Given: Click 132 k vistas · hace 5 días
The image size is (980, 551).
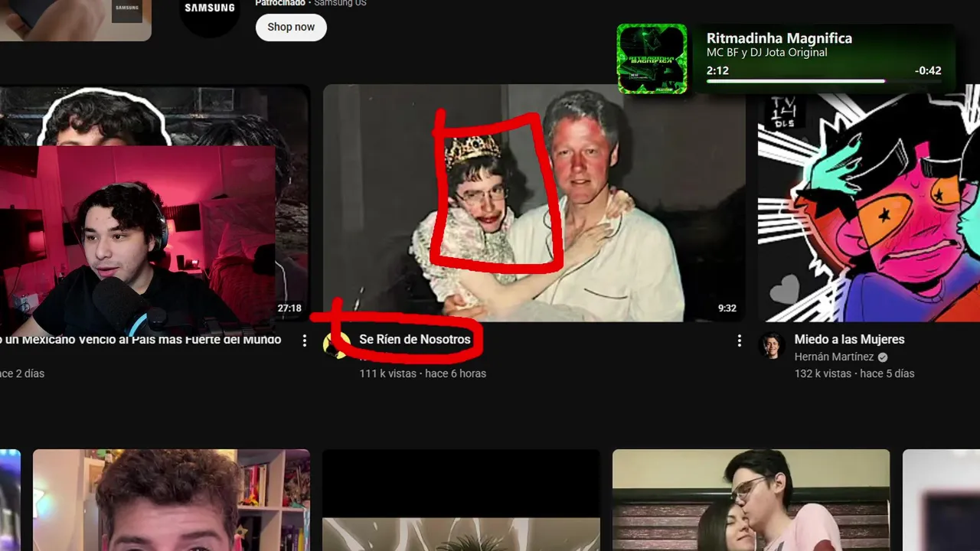Looking at the screenshot, I should [854, 373].
